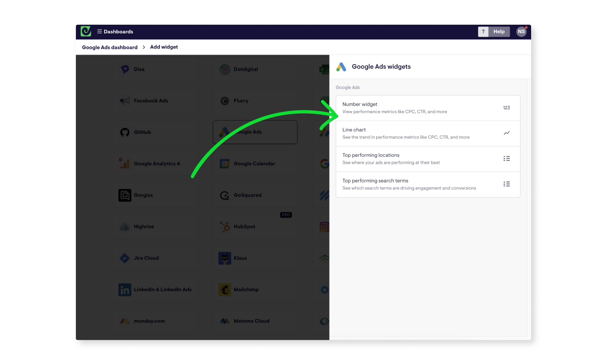Click the 123 number widget icon
Viewport: 607px width, 364px height.
coord(506,108)
